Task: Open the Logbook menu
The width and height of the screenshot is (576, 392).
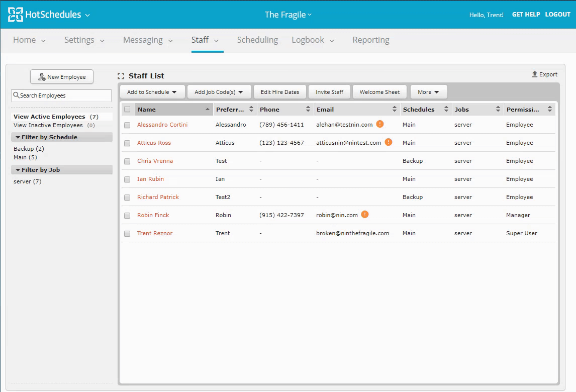Action: click(313, 40)
